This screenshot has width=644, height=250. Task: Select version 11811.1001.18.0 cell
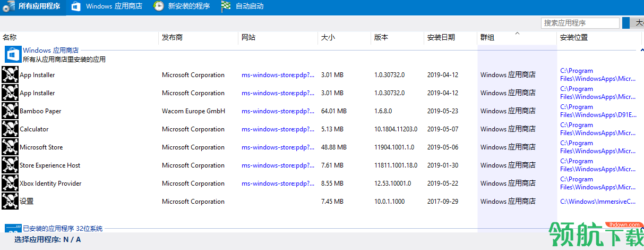[x=396, y=165]
